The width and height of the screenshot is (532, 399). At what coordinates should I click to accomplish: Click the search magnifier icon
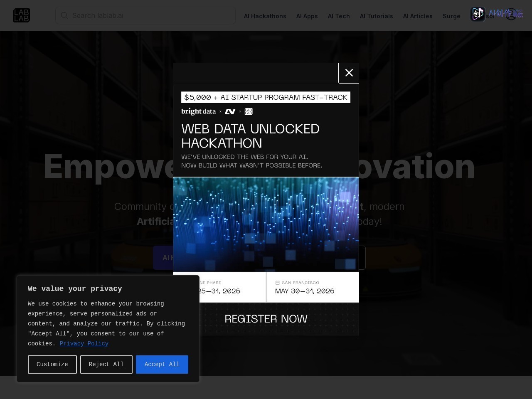click(64, 15)
